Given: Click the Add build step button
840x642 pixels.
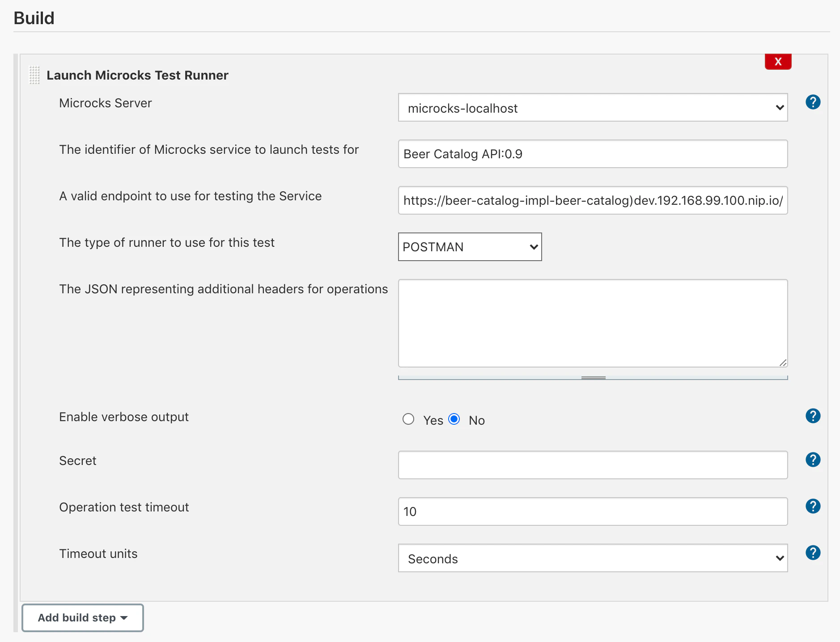Looking at the screenshot, I should tap(83, 618).
